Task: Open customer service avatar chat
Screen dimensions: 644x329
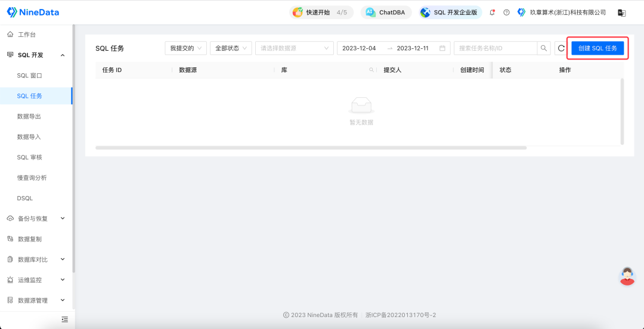Action: pyautogui.click(x=627, y=276)
